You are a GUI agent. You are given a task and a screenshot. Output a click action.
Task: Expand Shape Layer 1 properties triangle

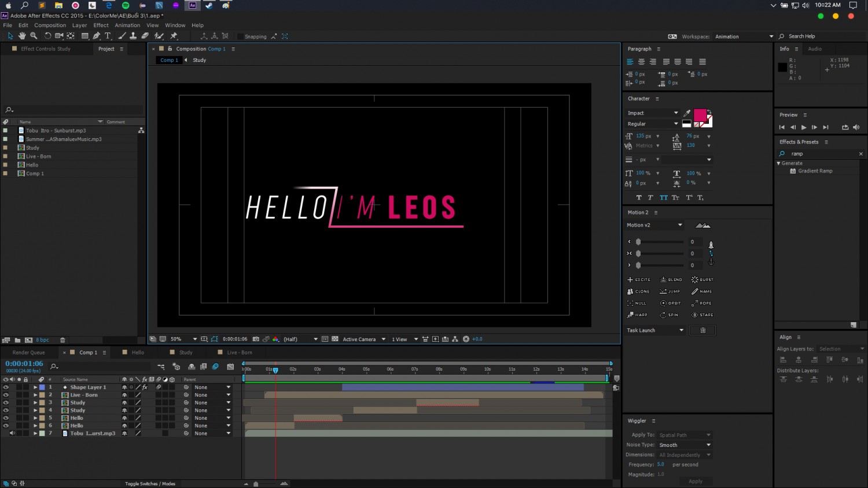35,387
